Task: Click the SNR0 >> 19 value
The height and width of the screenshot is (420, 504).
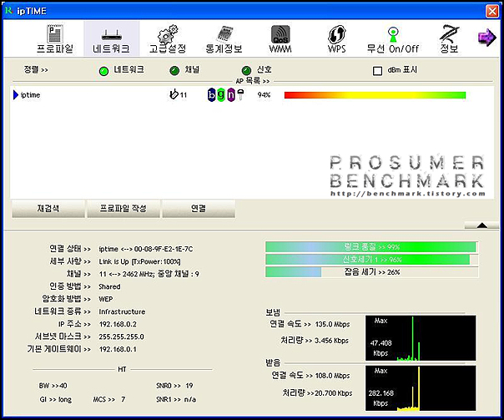Action: [174, 386]
